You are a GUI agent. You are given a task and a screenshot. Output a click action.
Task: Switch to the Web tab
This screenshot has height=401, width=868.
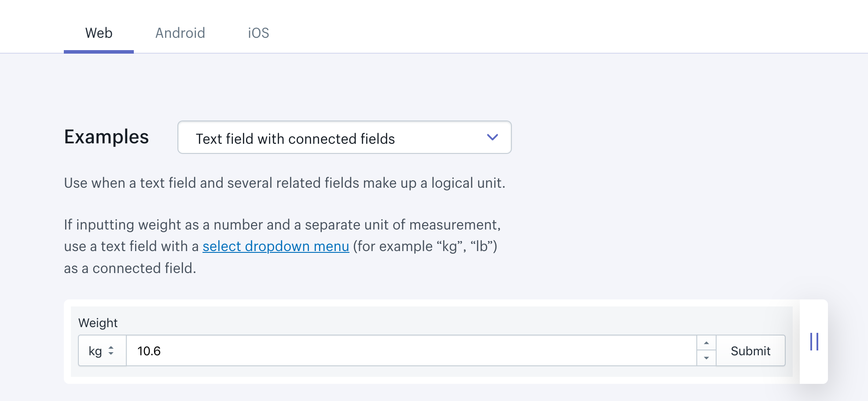point(99,33)
